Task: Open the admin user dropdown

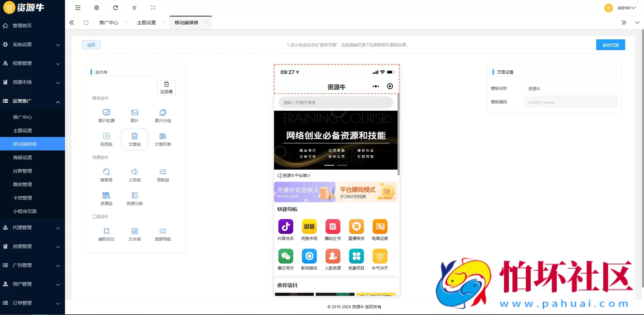Action: point(626,7)
